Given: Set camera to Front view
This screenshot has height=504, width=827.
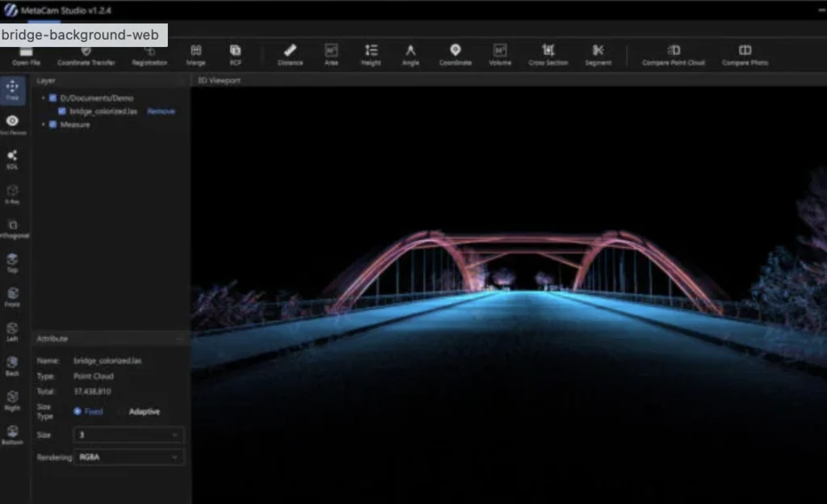Looking at the screenshot, I should 12,297.
